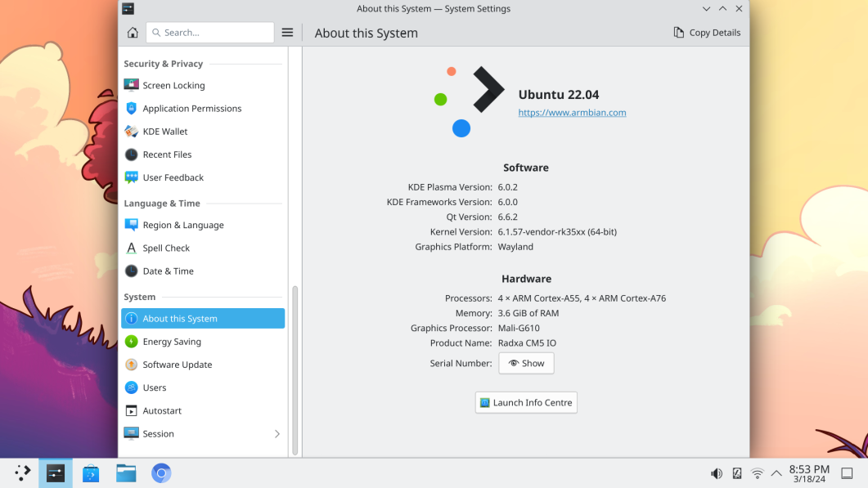The image size is (868, 488).
Task: Open volume control in system tray
Action: click(x=717, y=473)
